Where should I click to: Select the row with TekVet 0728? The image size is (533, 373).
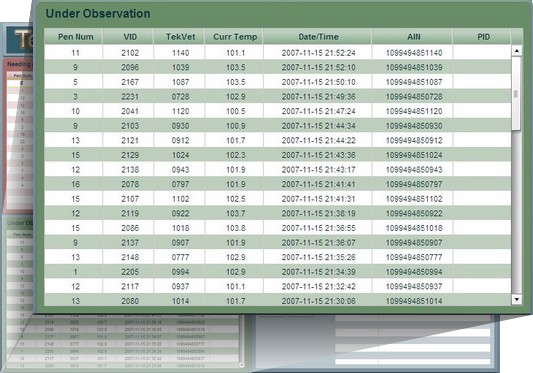[278, 97]
